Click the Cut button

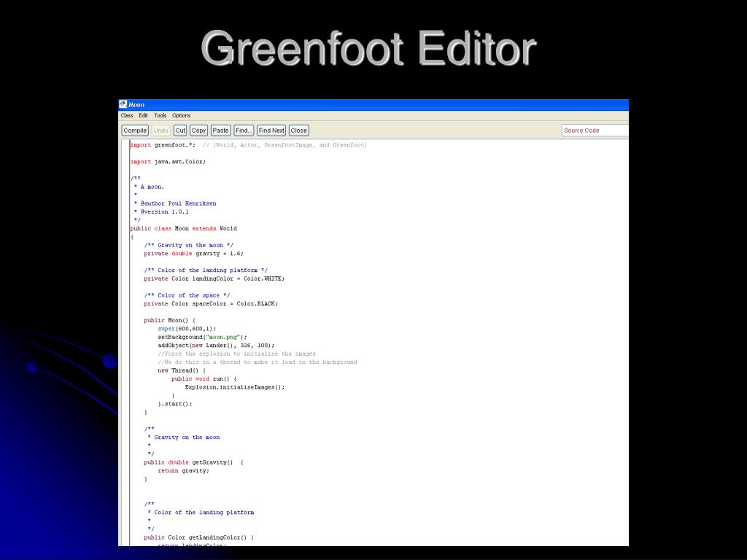pos(180,131)
